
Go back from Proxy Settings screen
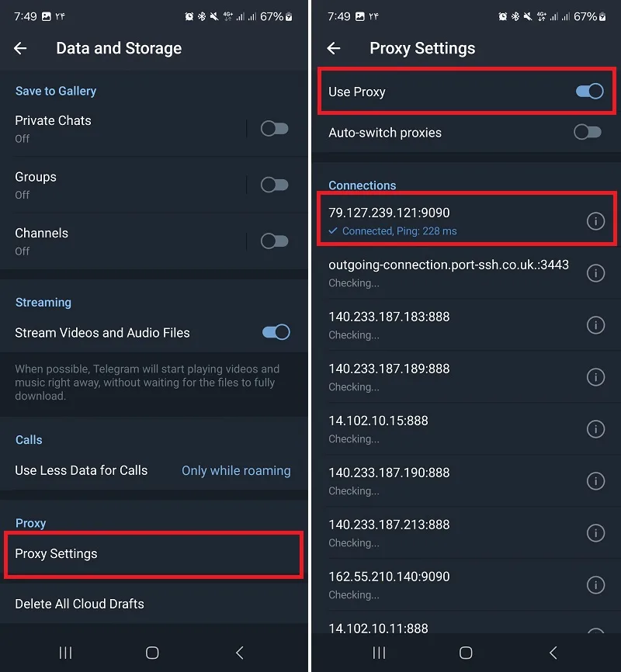(x=334, y=48)
